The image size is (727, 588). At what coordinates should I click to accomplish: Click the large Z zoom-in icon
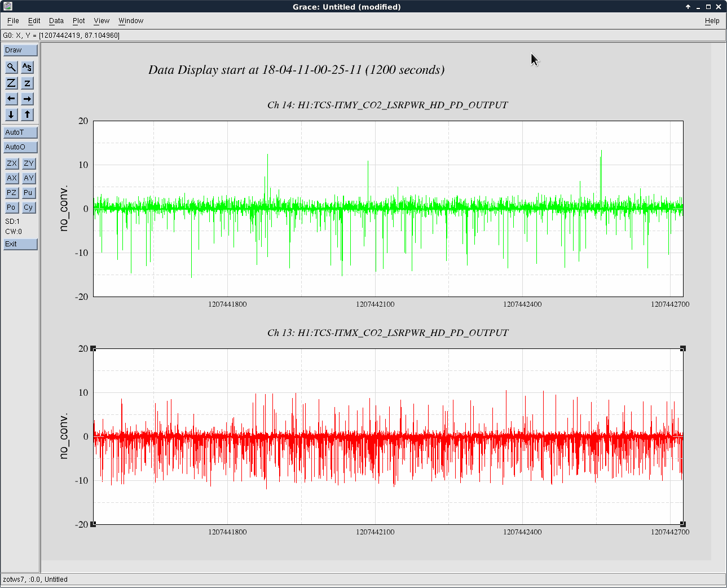(11, 83)
